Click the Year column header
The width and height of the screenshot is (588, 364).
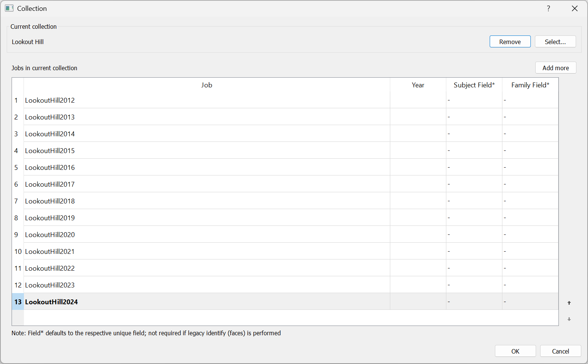pyautogui.click(x=418, y=85)
